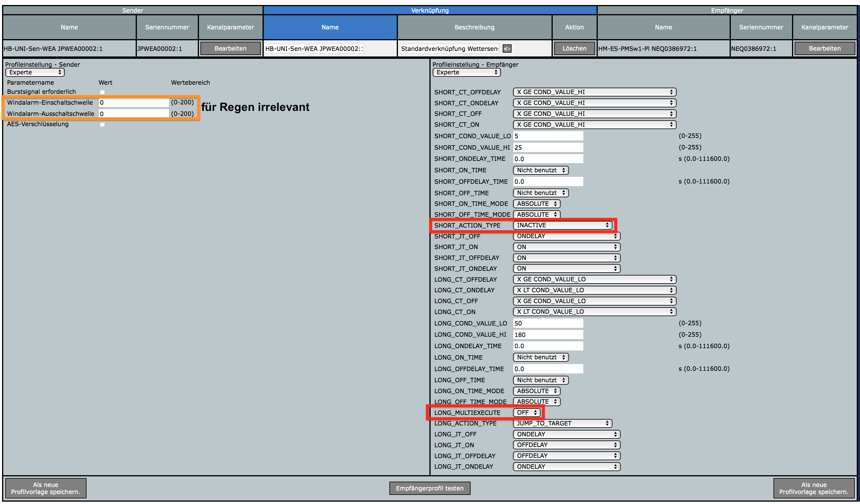This screenshot has height=504, width=860.
Task: Change LONG_MULTIEXECUTE OFF selector
Action: coord(527,412)
